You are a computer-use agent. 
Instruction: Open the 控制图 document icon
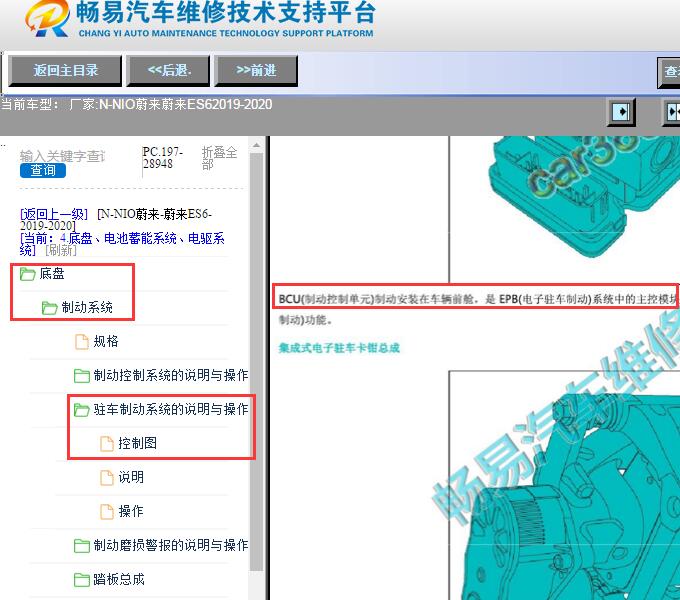coord(107,443)
